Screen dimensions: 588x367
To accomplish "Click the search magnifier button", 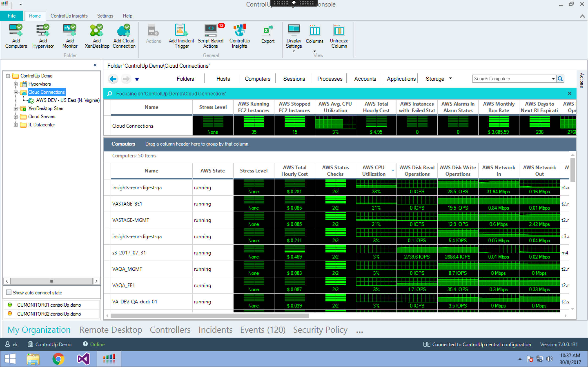I will 560,79.
